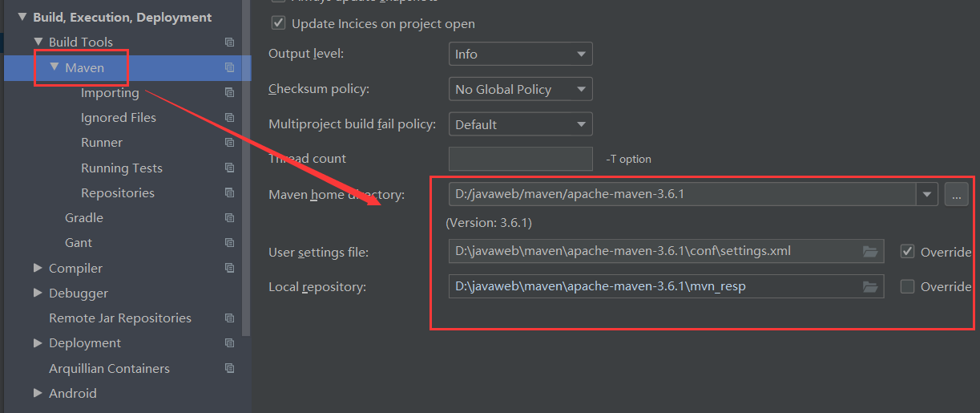
Task: Click the ... browse button for Maven home
Action: [957, 194]
